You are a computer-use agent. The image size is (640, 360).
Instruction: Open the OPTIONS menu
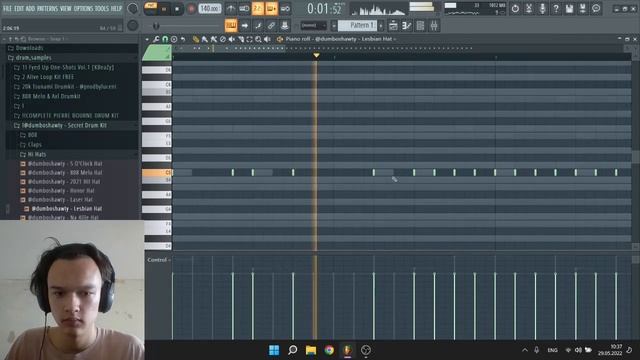pyautogui.click(x=83, y=8)
